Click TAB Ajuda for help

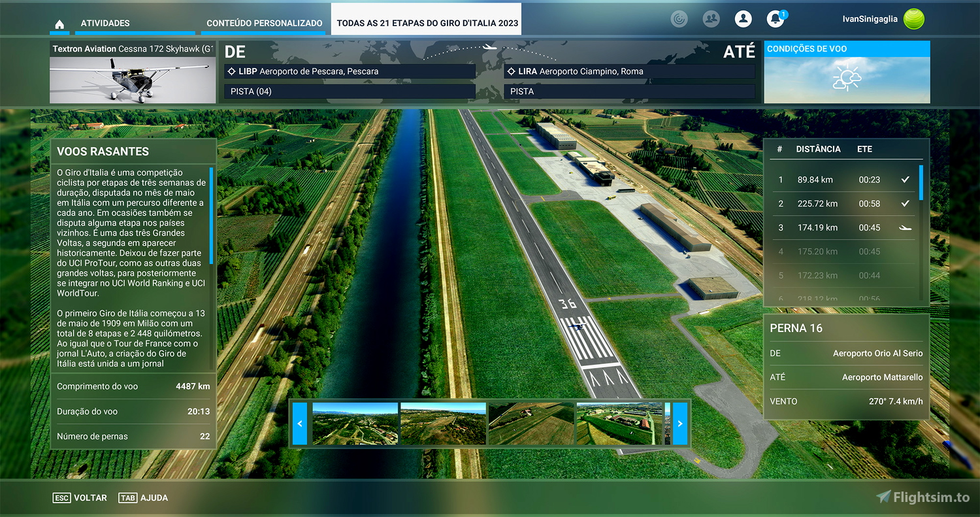point(143,498)
